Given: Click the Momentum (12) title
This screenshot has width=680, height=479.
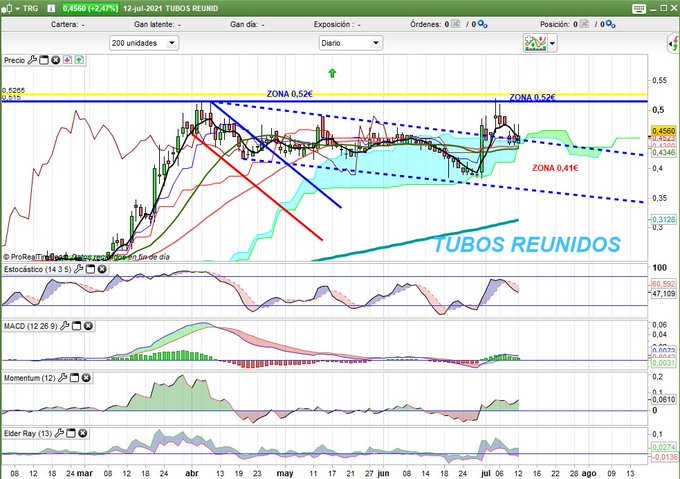Looking at the screenshot, I should click(30, 378).
